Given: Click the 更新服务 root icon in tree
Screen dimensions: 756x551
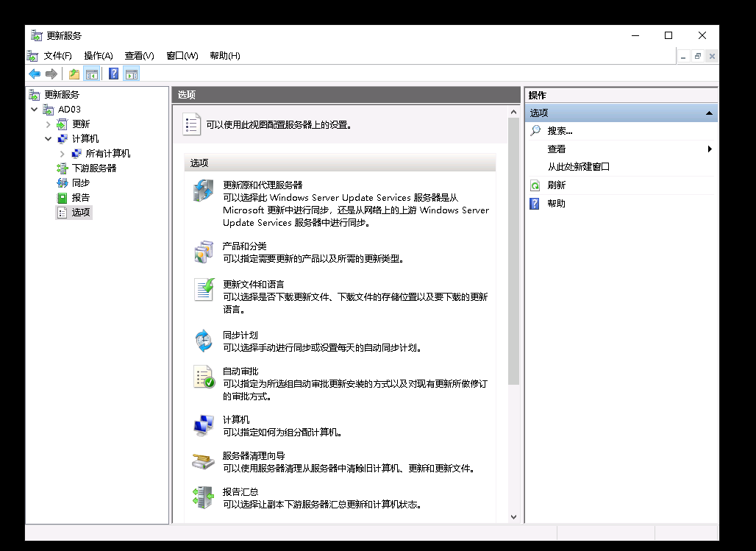Looking at the screenshot, I should pos(35,95).
